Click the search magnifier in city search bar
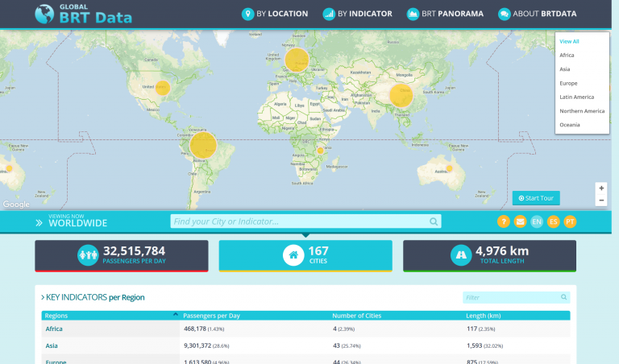Image resolution: width=619 pixels, height=364 pixels. pyautogui.click(x=434, y=221)
